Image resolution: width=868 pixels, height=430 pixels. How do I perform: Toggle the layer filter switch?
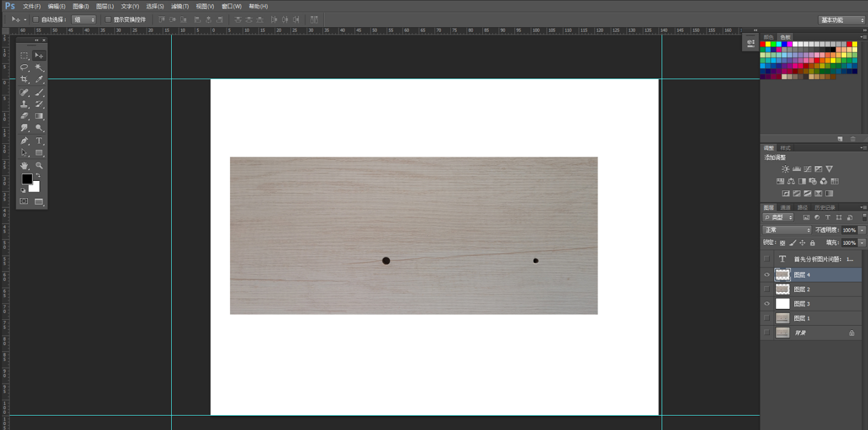864,217
